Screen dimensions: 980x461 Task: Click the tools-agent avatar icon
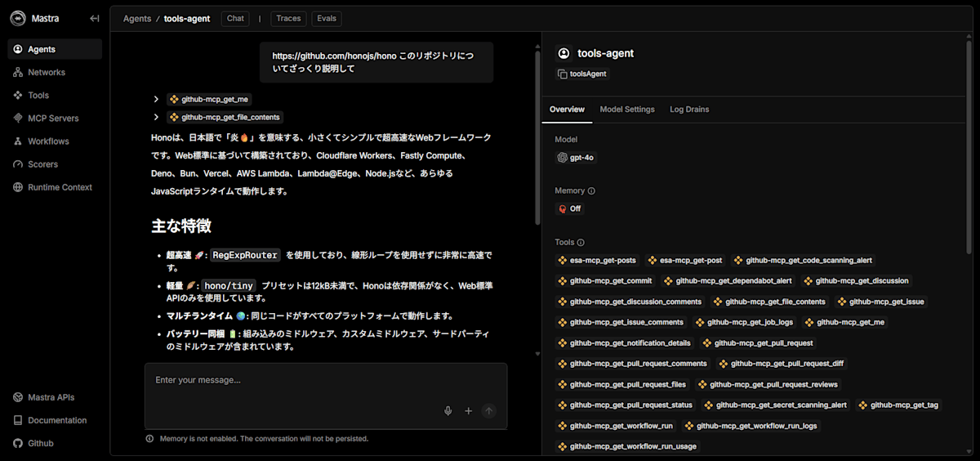[563, 53]
